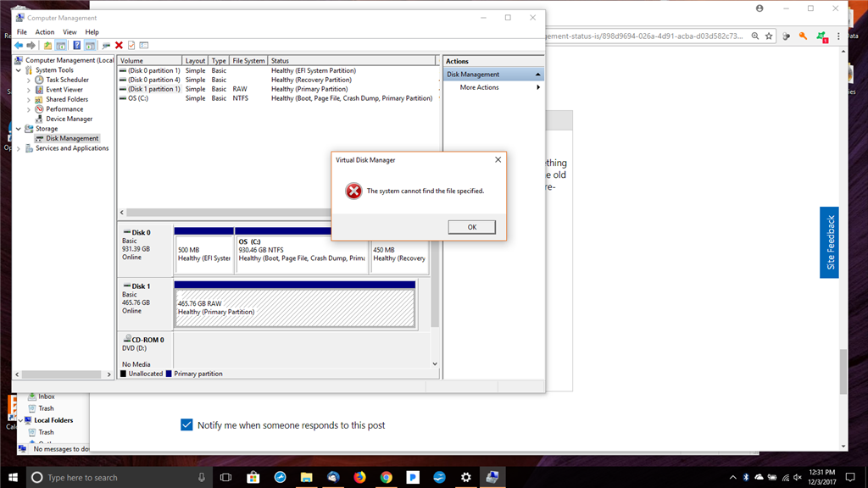Viewport: 868px width, 488px height.
Task: Open Help using the blue question mark icon
Action: click(x=76, y=44)
